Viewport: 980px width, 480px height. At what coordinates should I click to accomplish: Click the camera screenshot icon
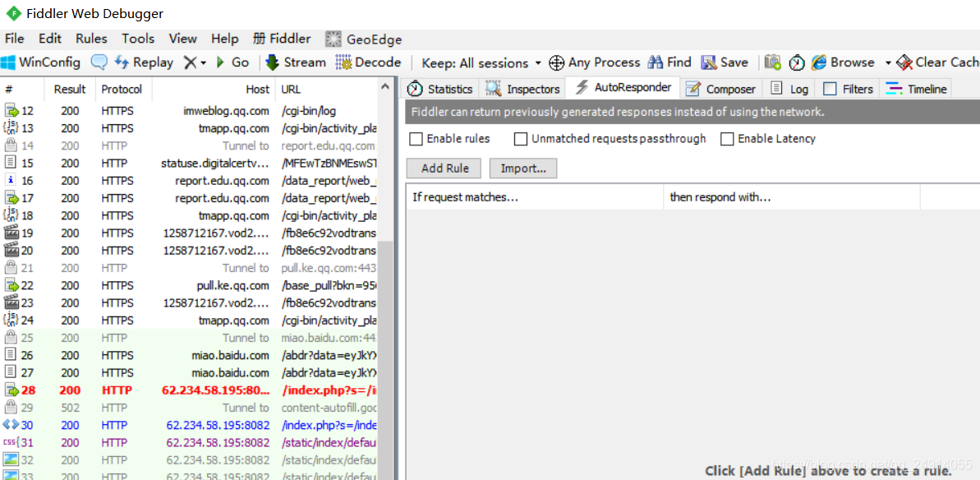(x=773, y=62)
